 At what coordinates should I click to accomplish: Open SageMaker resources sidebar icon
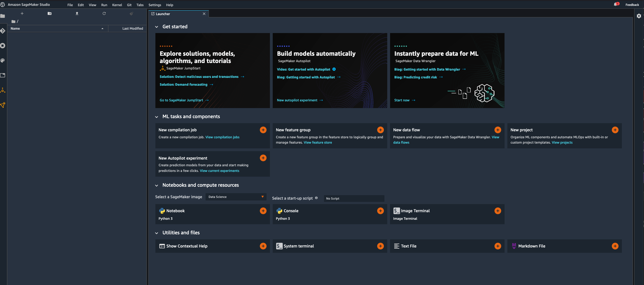click(3, 105)
